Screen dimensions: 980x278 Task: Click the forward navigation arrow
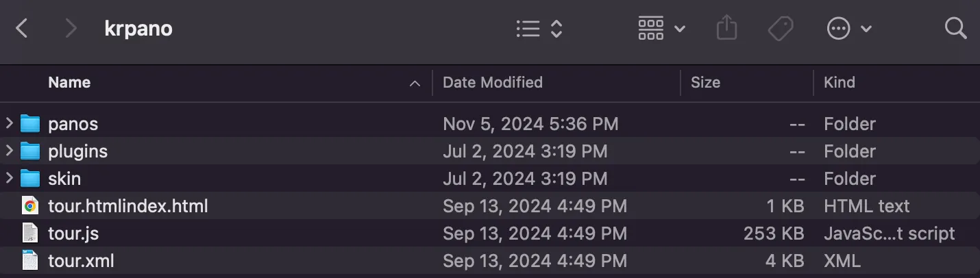tap(70, 29)
